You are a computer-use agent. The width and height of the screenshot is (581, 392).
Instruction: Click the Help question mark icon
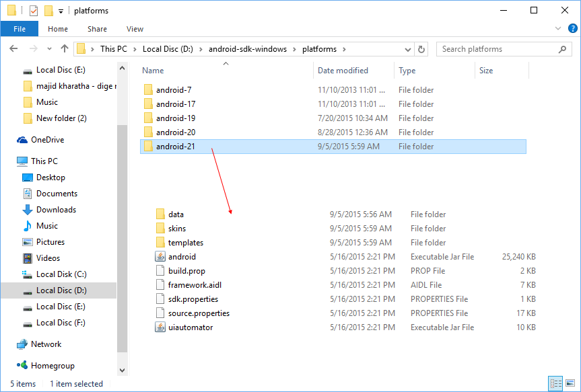coord(572,29)
